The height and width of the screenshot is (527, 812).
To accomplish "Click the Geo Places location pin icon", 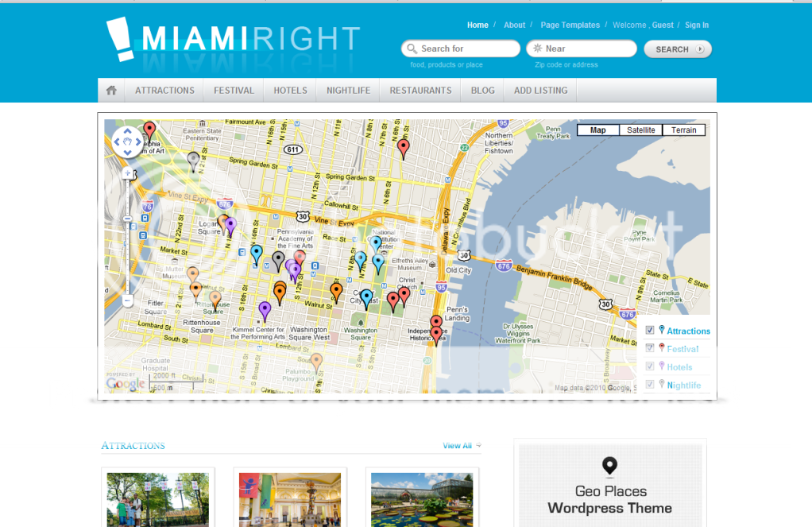I will click(610, 465).
